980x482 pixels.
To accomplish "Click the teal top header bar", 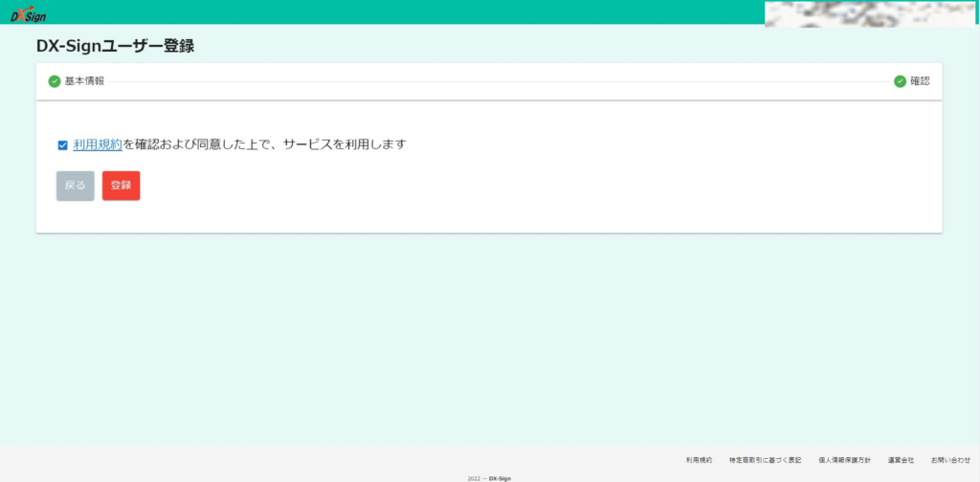I will 383,11.
